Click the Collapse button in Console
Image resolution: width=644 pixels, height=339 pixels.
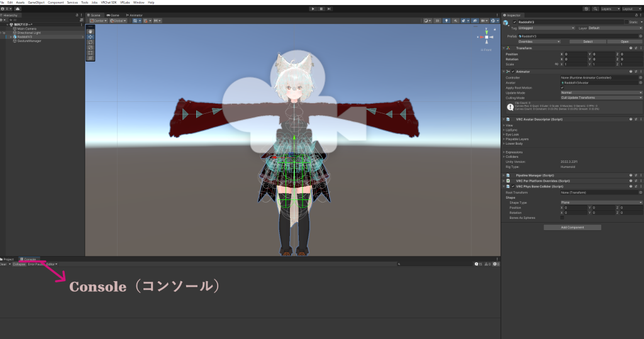pyautogui.click(x=19, y=264)
